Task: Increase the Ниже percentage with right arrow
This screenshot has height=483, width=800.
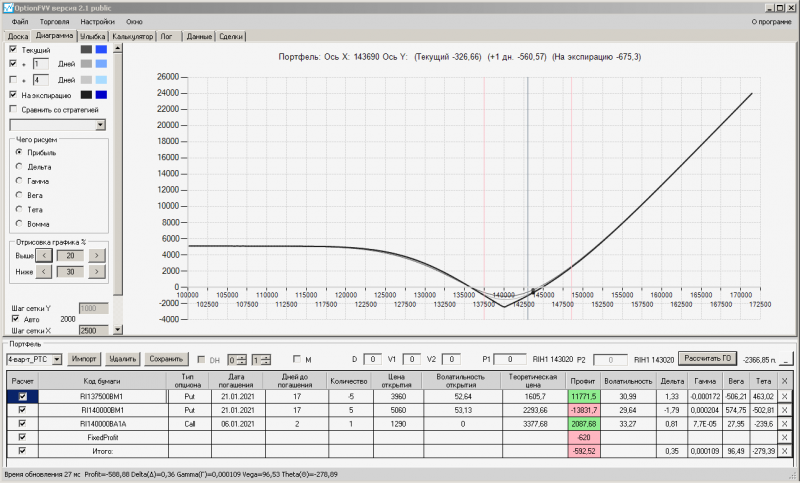Action: pos(96,272)
